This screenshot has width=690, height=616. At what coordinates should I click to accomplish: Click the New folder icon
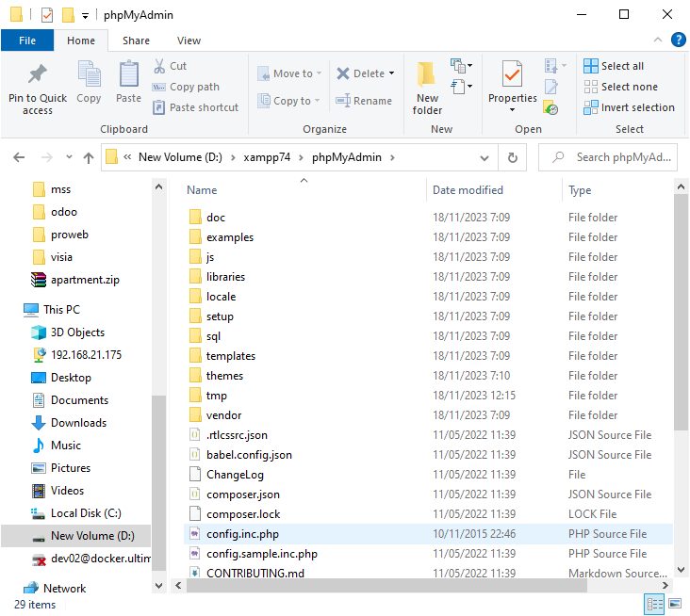[426, 73]
